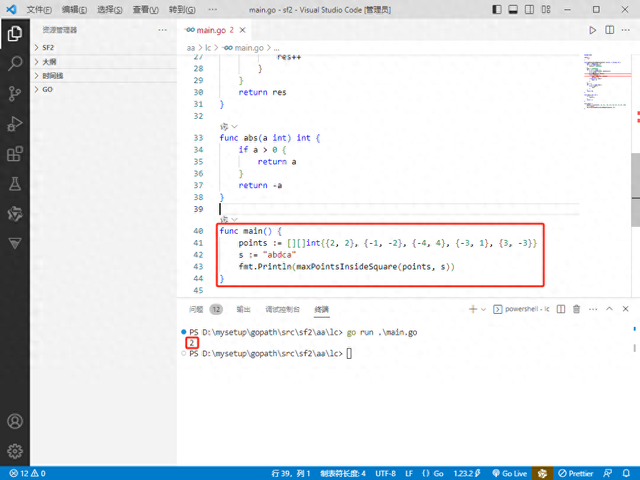The height and width of the screenshot is (480, 640).
Task: Click the editor vertical scrollbar thumb
Action: pos(636,190)
